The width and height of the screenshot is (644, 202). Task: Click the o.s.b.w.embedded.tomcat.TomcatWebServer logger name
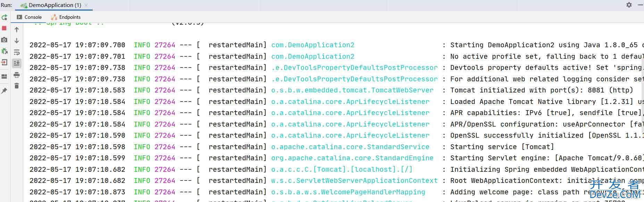point(352,90)
